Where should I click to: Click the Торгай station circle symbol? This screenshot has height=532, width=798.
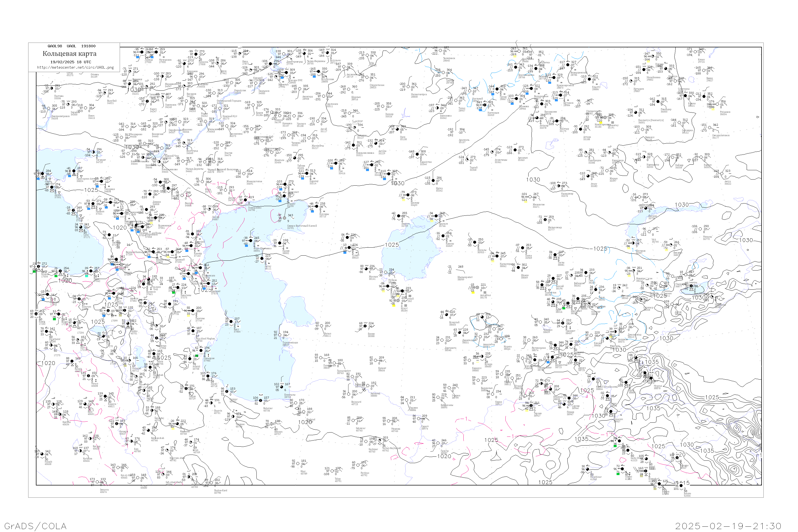(467, 160)
